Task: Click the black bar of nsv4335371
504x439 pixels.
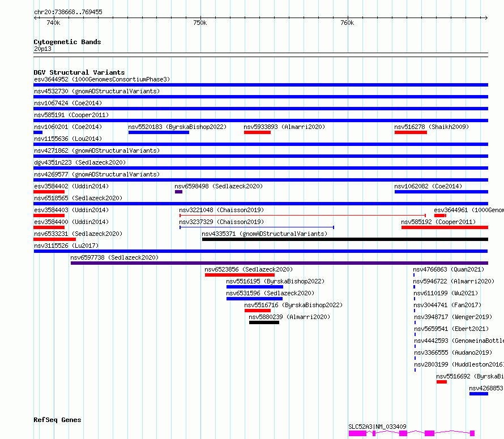Action: click(x=345, y=239)
